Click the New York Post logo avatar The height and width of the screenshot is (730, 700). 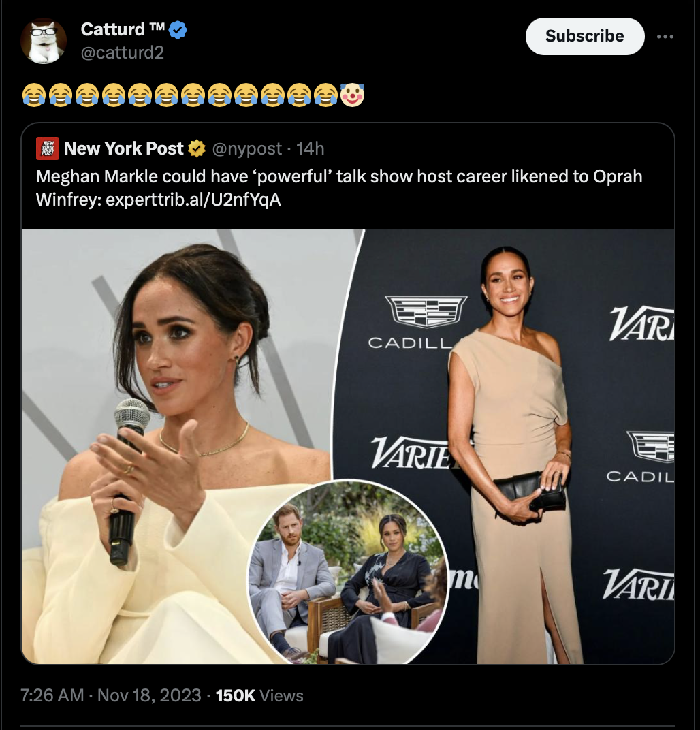(x=48, y=148)
